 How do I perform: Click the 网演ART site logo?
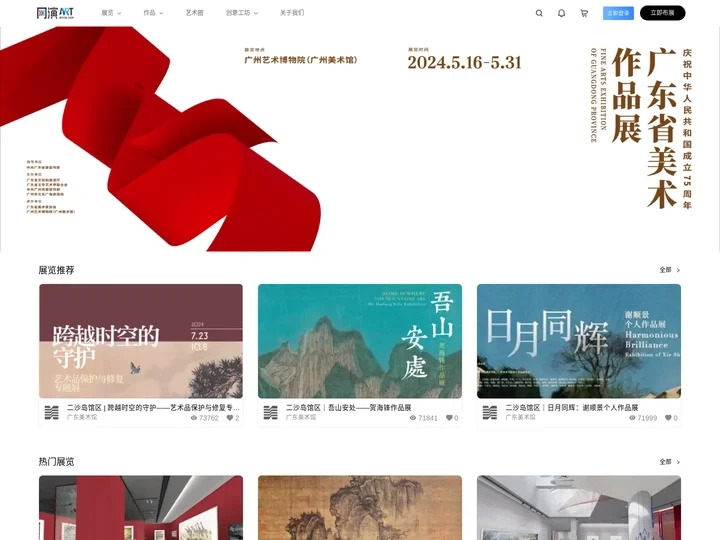(55, 13)
